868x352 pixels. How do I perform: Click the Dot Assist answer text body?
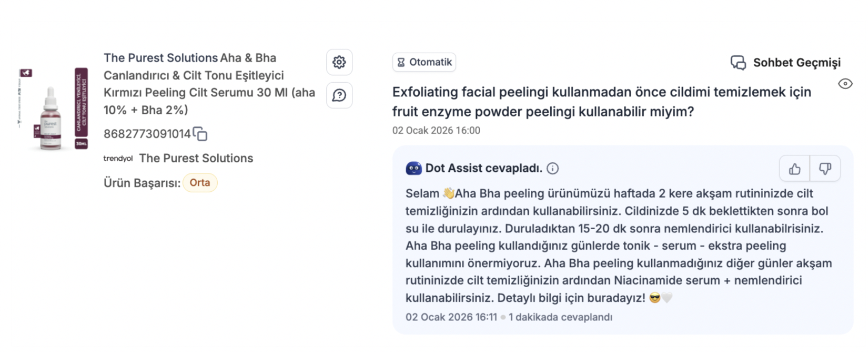(x=618, y=245)
